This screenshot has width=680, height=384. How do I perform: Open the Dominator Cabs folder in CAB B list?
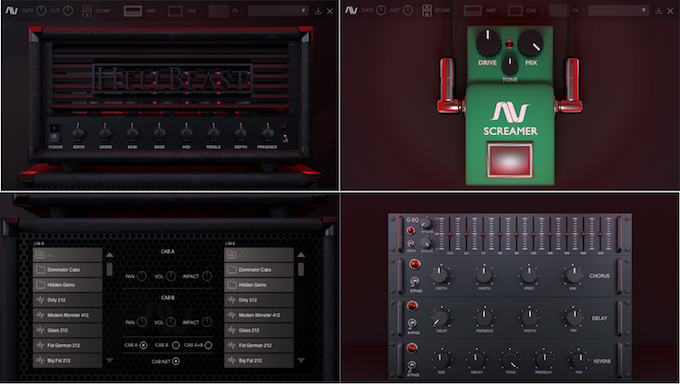coord(259,270)
